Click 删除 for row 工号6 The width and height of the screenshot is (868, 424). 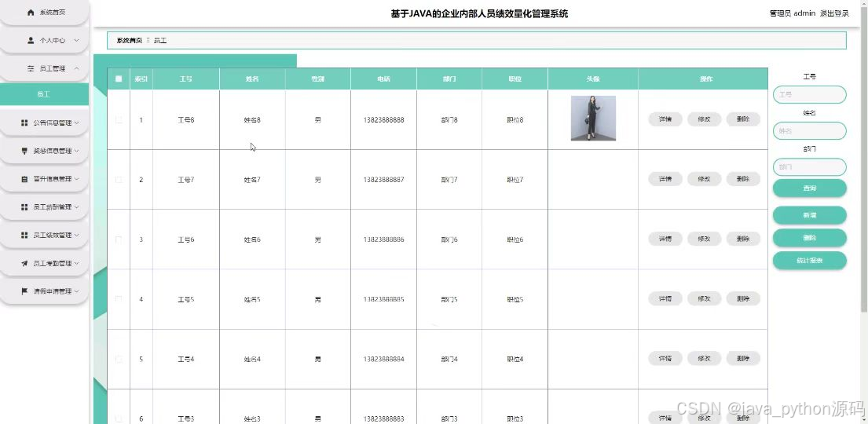pyautogui.click(x=743, y=239)
